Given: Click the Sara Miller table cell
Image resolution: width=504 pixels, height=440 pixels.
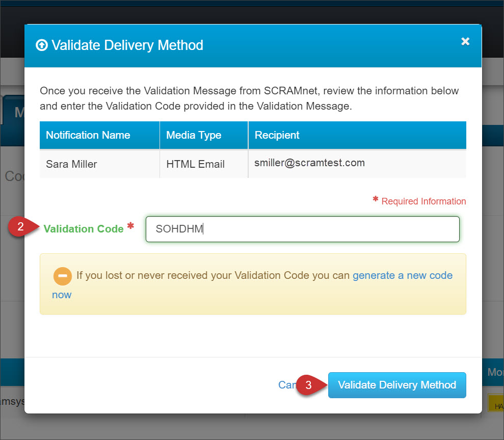Looking at the screenshot, I should click(71, 164).
